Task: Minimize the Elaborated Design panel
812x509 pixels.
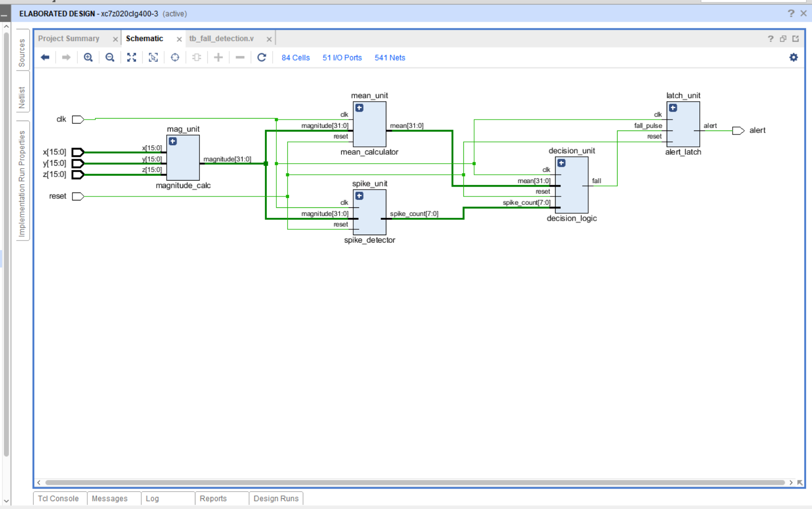Action: coord(4,15)
